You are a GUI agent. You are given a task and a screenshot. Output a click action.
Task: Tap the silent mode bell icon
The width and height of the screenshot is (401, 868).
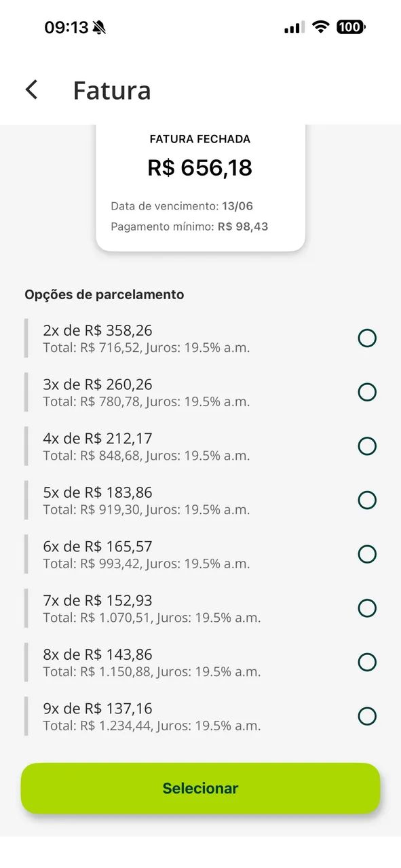[100, 28]
